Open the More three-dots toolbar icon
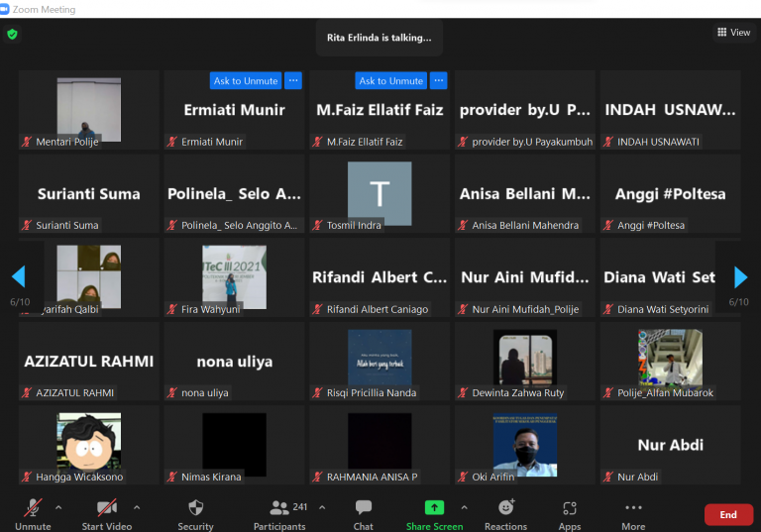 pyautogui.click(x=633, y=508)
